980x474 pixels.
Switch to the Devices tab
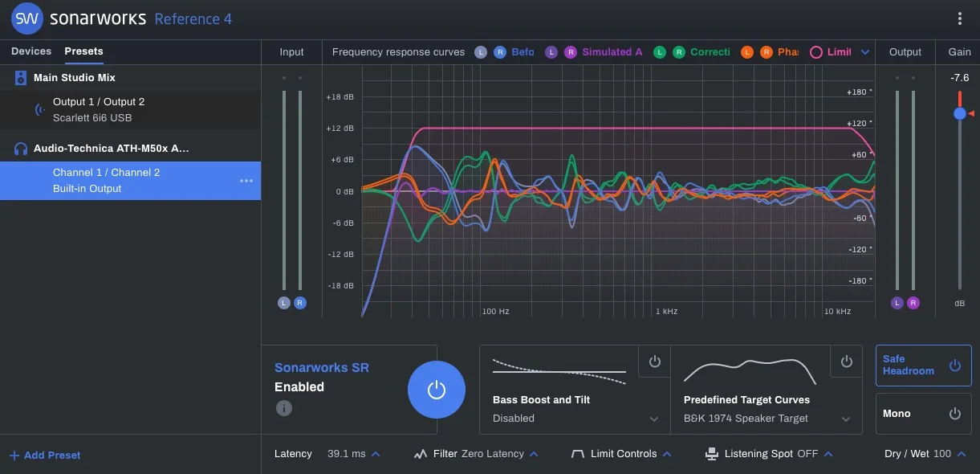[x=31, y=51]
